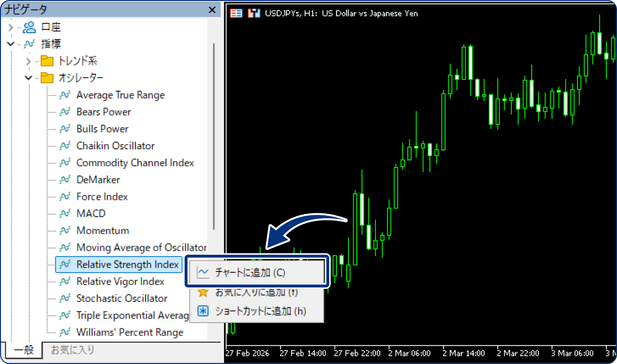
Task: Click the Momentum indicator icon
Action: [x=65, y=230]
